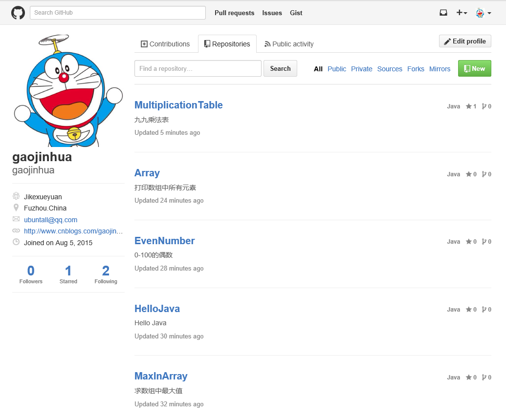This screenshot has height=420, width=506.
Task: Open Issues in top navigation
Action: click(x=272, y=13)
